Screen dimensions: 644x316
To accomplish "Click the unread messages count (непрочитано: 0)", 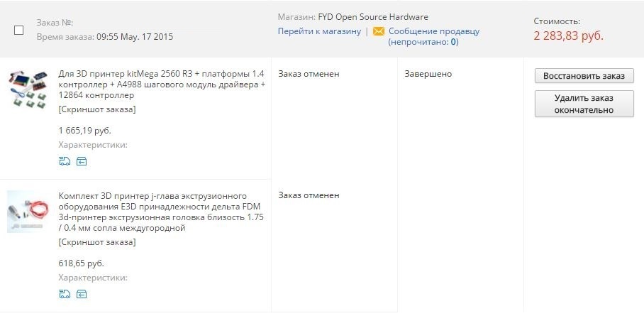I will pyautogui.click(x=423, y=42).
